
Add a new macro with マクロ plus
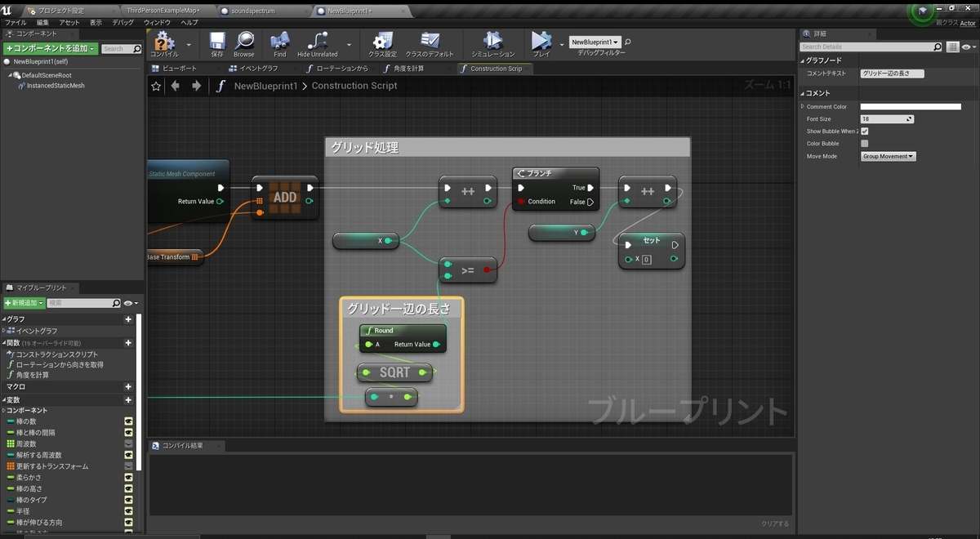tap(128, 387)
